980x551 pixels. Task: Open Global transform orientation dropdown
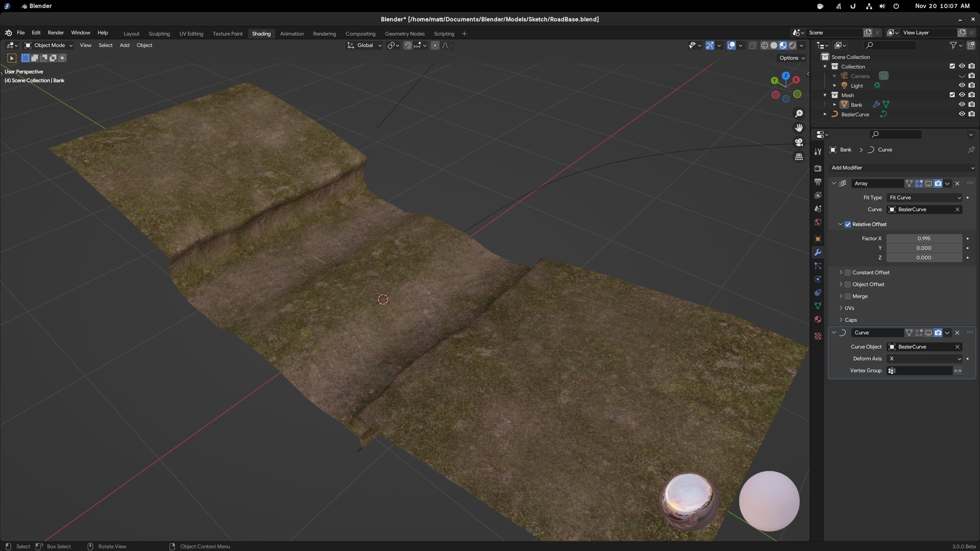[x=364, y=45]
